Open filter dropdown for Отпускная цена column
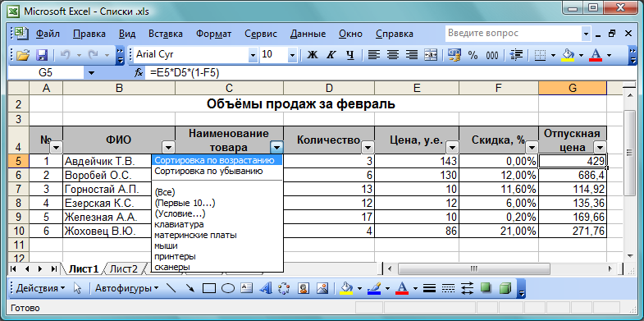The image size is (644, 321). [x=600, y=147]
